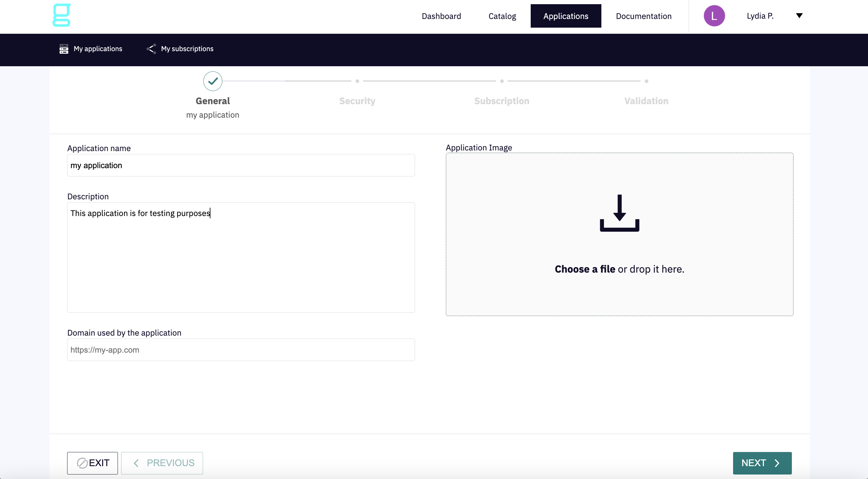
Task: Open the Dashboard menu item
Action: [441, 16]
